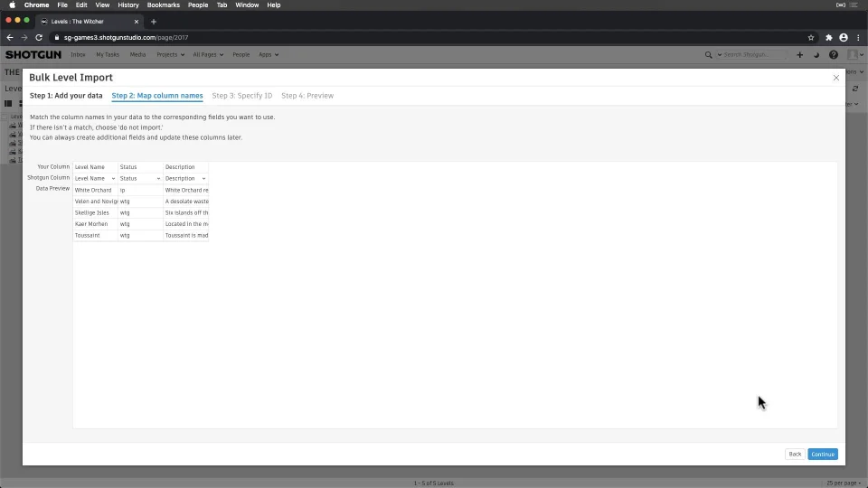Click the Back button in dialog
868x488 pixels.
[795, 455]
